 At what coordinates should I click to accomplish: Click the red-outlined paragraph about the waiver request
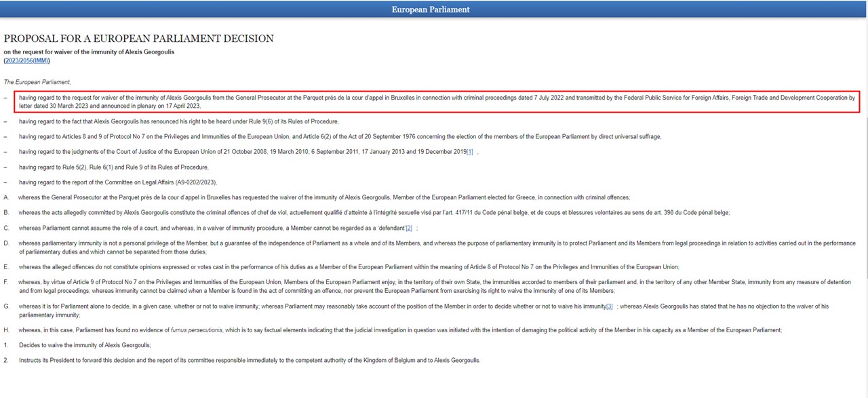click(x=434, y=102)
